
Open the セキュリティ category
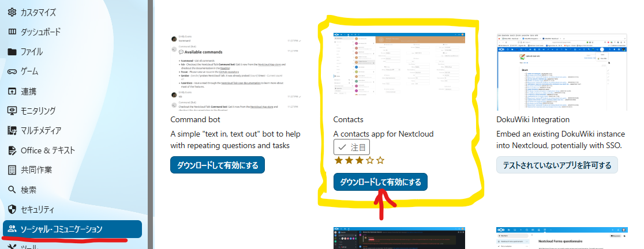[x=72, y=210]
